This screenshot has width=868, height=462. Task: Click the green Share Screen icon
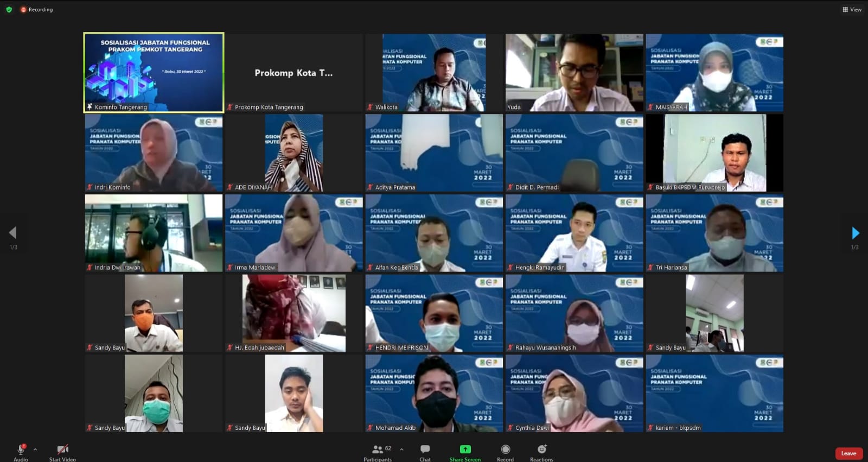[x=465, y=450]
